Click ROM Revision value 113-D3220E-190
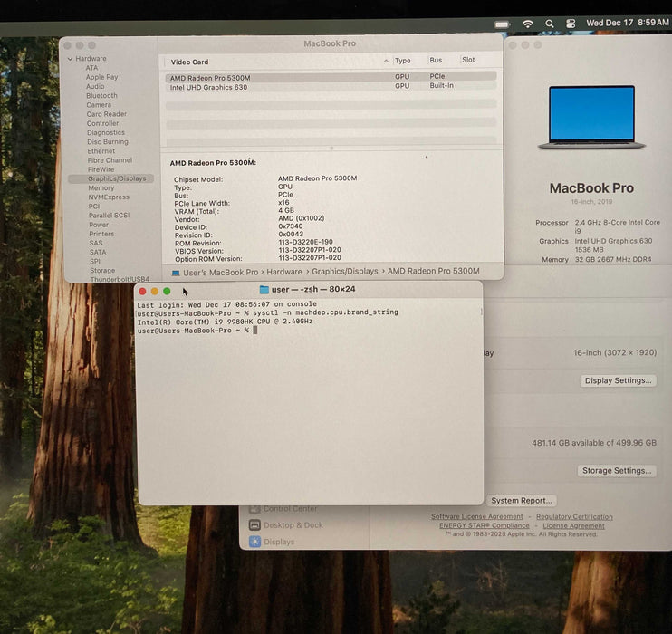672x634 pixels. [x=305, y=242]
